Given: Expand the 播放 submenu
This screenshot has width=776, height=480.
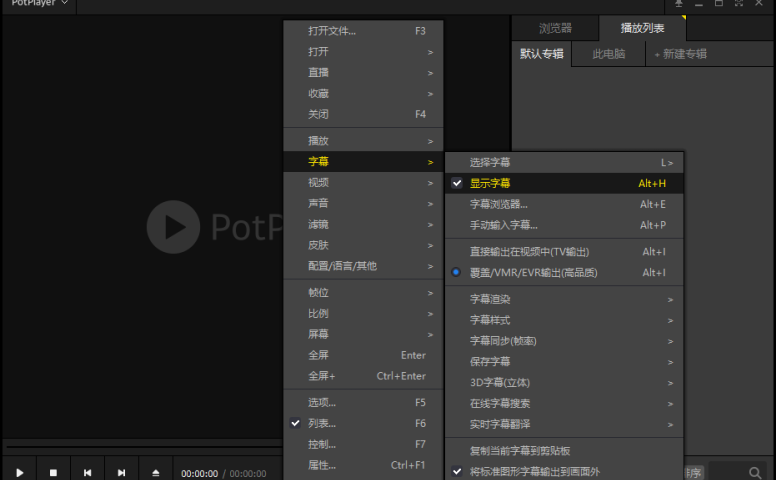Looking at the screenshot, I should coord(363,141).
